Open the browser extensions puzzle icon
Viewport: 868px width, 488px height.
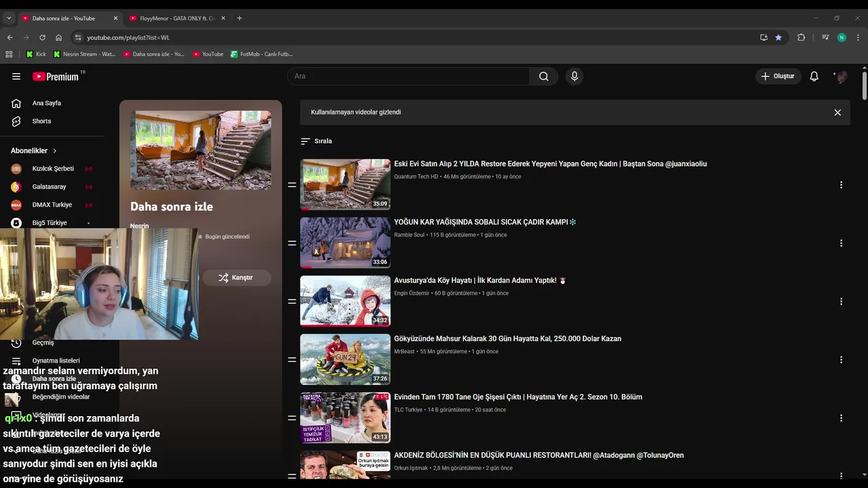(801, 38)
